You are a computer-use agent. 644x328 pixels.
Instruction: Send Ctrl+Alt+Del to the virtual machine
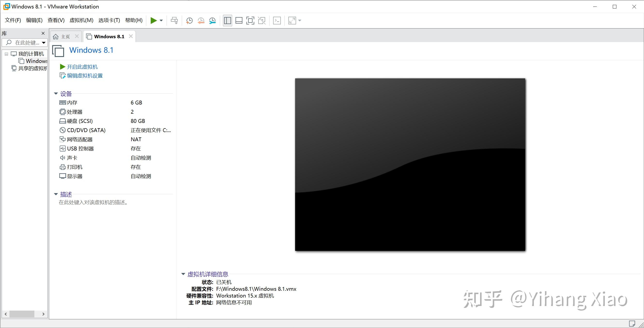174,20
